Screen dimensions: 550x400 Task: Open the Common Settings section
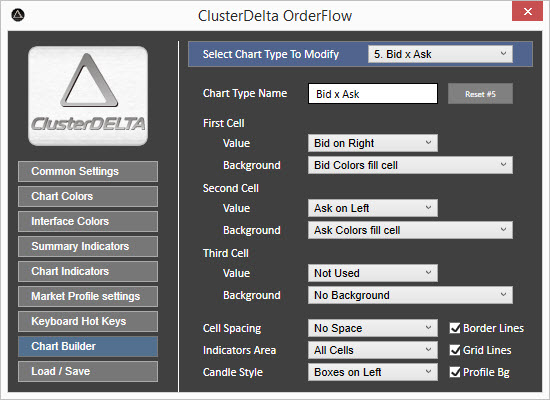[x=88, y=172]
